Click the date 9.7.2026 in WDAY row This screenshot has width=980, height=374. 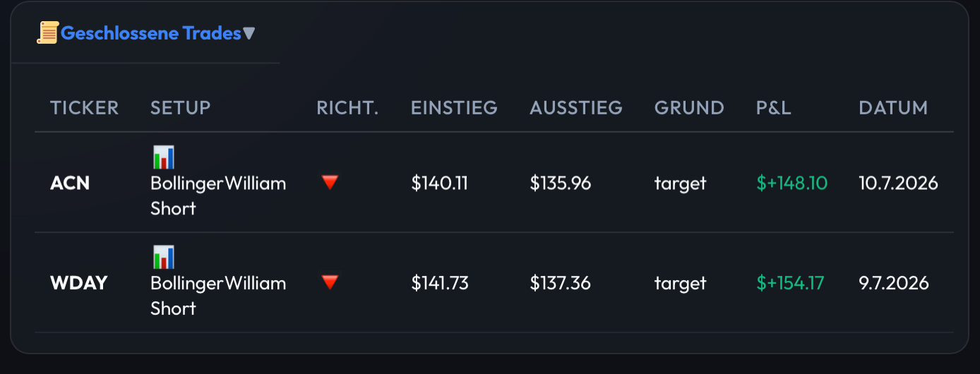(x=894, y=284)
